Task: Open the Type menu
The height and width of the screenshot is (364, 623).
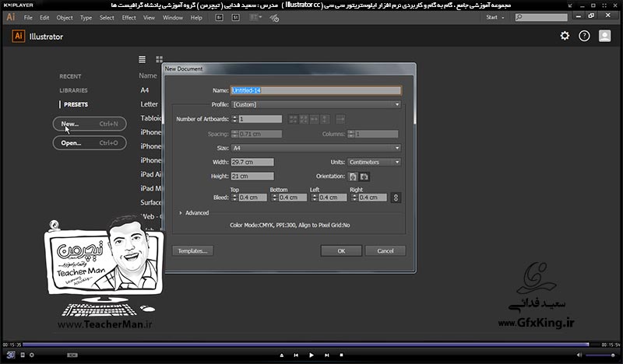Action: coord(86,17)
